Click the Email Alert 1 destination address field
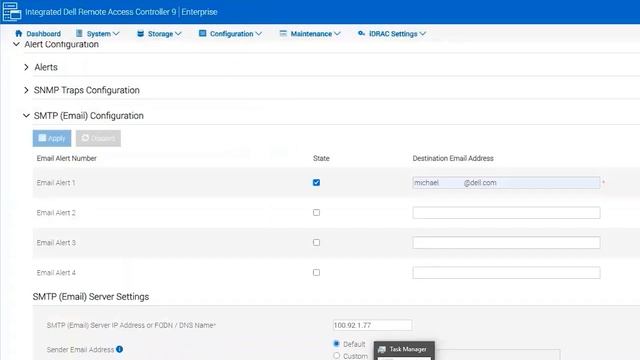 tap(506, 182)
